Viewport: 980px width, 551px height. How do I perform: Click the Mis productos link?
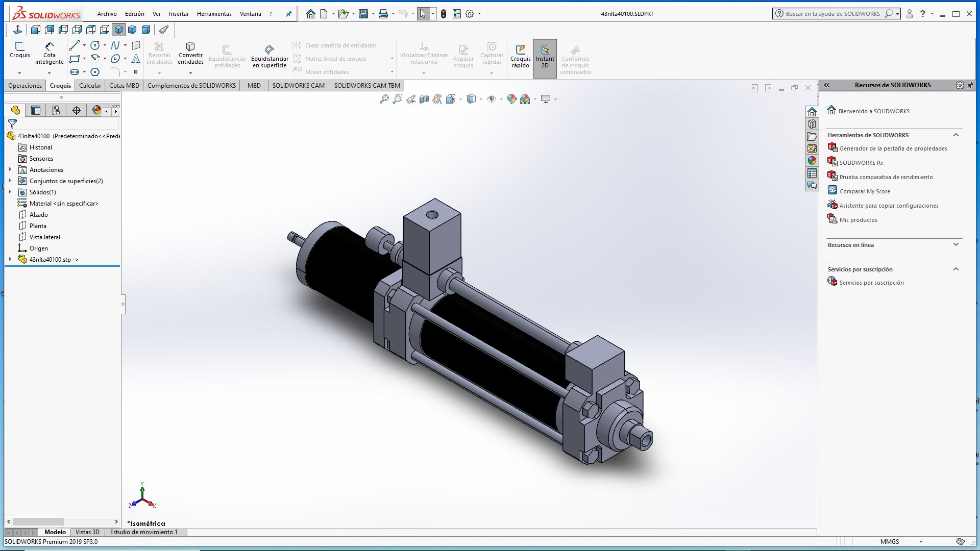tap(858, 220)
